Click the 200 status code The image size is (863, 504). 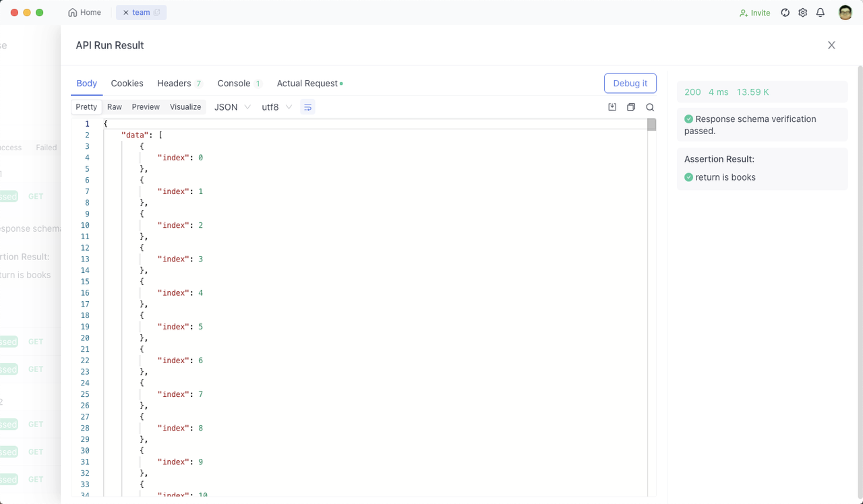click(692, 92)
